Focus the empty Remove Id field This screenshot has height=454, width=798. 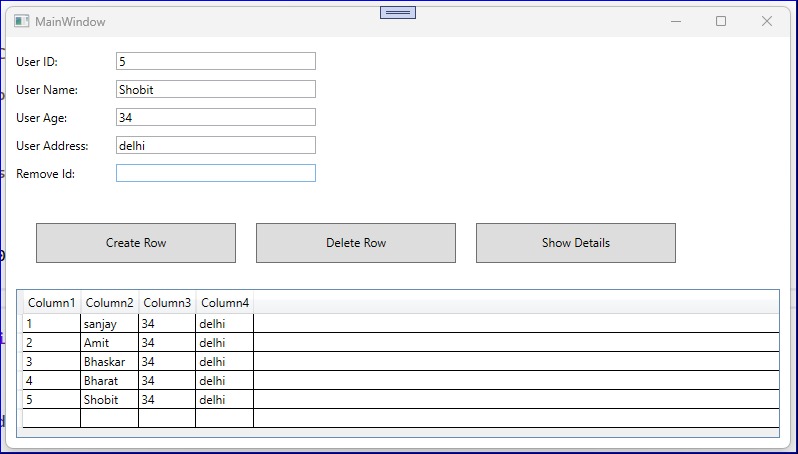pos(216,173)
